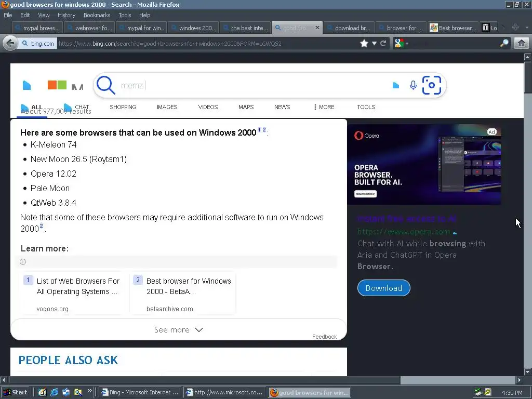Viewport: 532px width, 399px height.
Task: Switch to the 'Best browser...' tab
Action: tap(453, 28)
